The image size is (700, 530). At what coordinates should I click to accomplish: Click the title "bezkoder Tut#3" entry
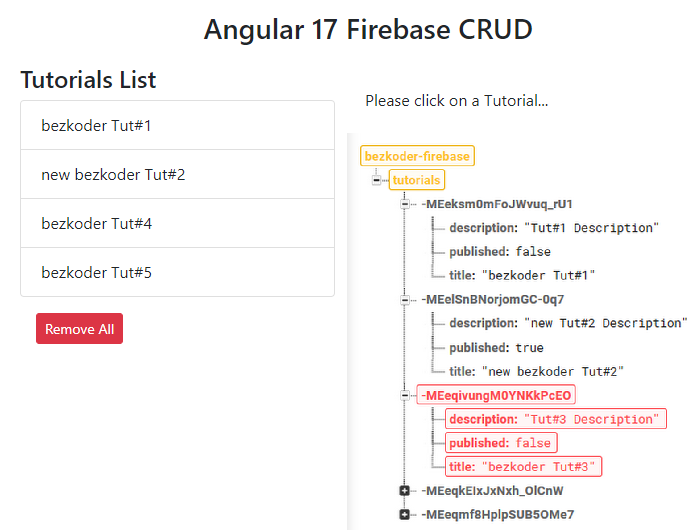coord(523,467)
